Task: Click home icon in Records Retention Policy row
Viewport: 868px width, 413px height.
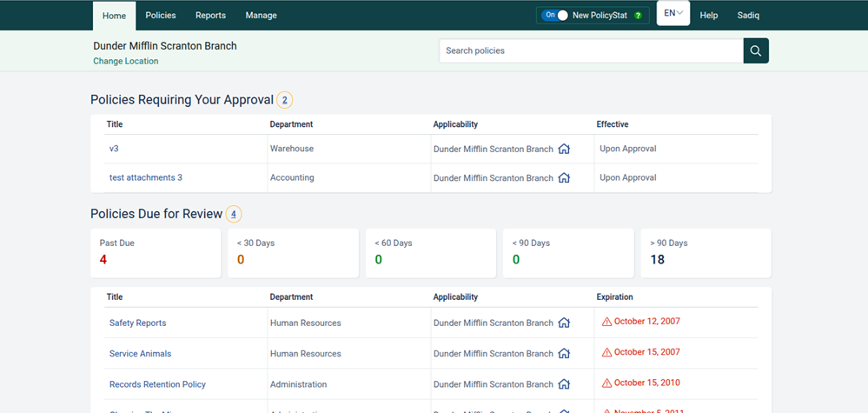Action: click(564, 384)
